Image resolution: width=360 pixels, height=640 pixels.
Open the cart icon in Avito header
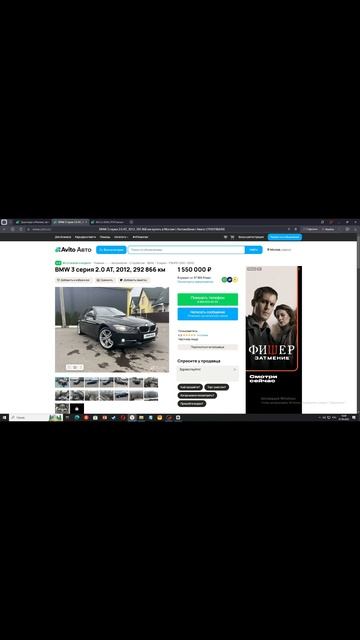(x=232, y=237)
